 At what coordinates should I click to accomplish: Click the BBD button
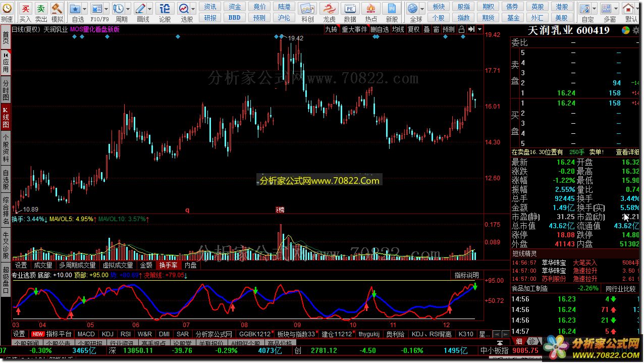[235, 18]
